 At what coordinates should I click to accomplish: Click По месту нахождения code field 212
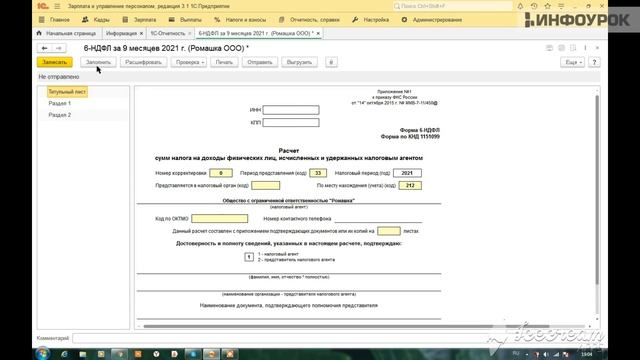click(x=410, y=186)
